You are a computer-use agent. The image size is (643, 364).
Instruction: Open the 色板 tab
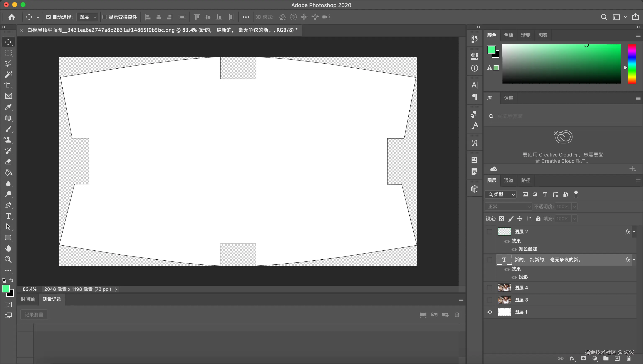pyautogui.click(x=508, y=35)
